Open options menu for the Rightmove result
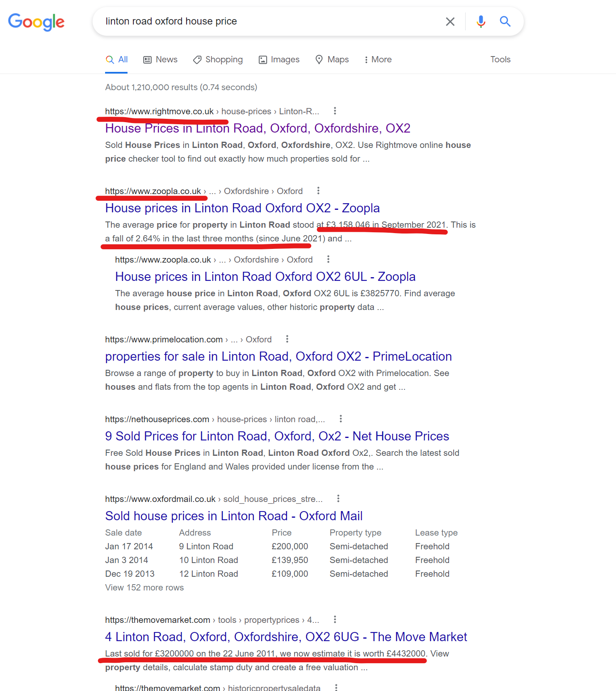616x691 pixels. [x=335, y=111]
